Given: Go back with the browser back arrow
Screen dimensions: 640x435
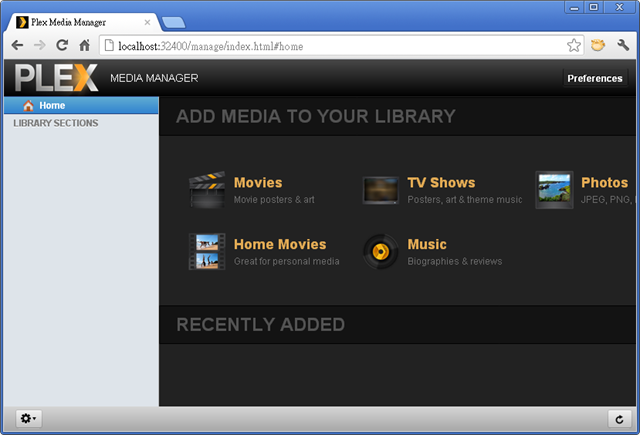Looking at the screenshot, I should (x=17, y=45).
